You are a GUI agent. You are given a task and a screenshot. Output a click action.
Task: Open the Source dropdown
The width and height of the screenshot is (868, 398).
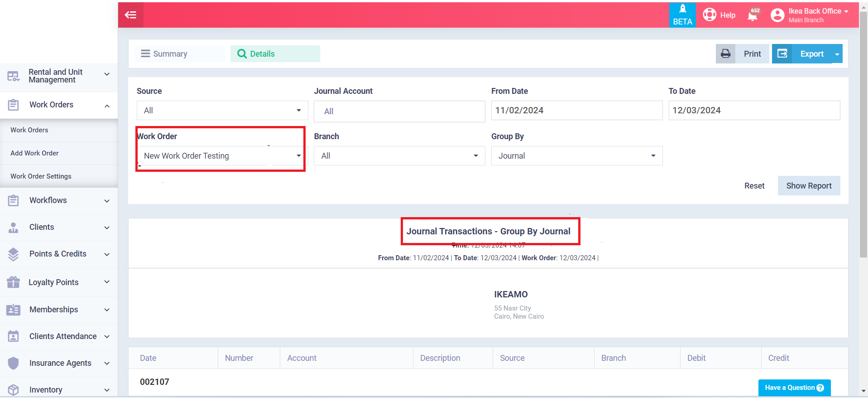(222, 111)
